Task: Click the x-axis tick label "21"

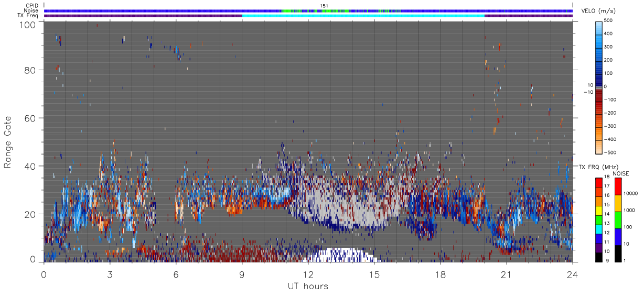Action: click(x=506, y=274)
